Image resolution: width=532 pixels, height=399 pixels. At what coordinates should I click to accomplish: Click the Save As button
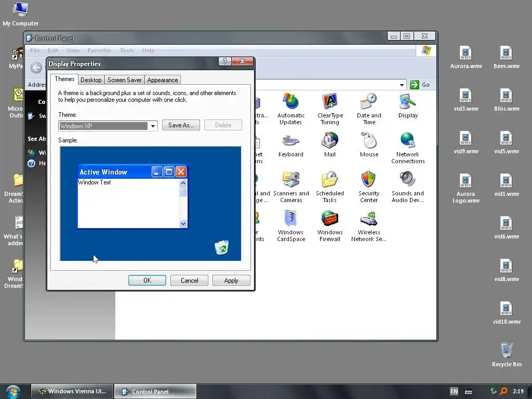click(x=181, y=125)
